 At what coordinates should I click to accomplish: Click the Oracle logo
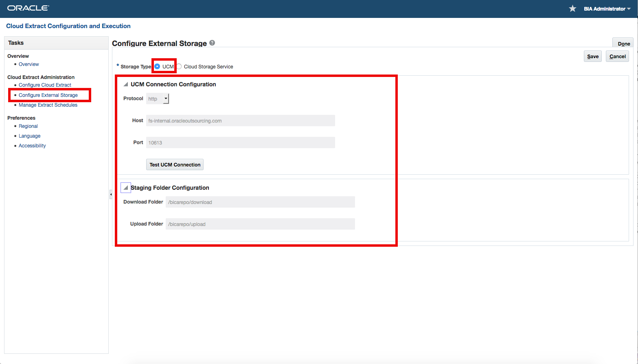click(28, 8)
